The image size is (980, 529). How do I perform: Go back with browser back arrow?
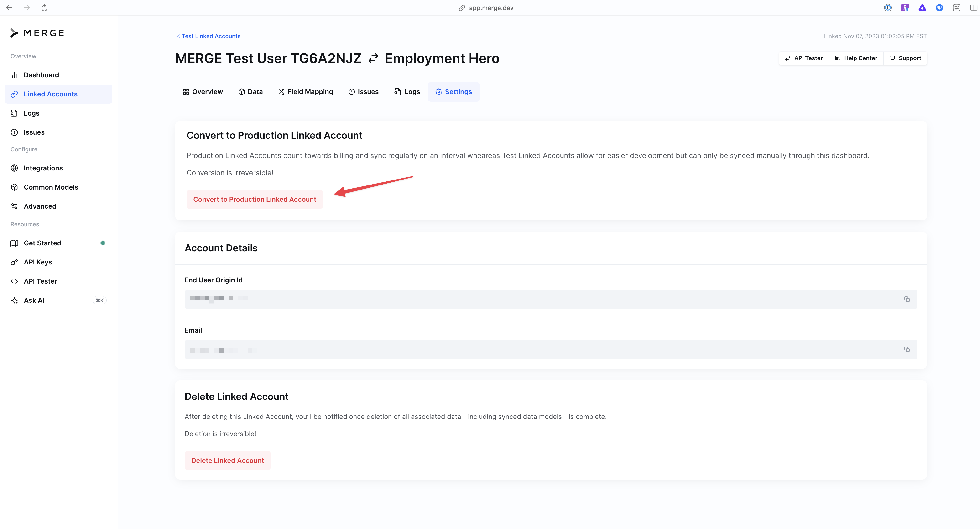9,8
